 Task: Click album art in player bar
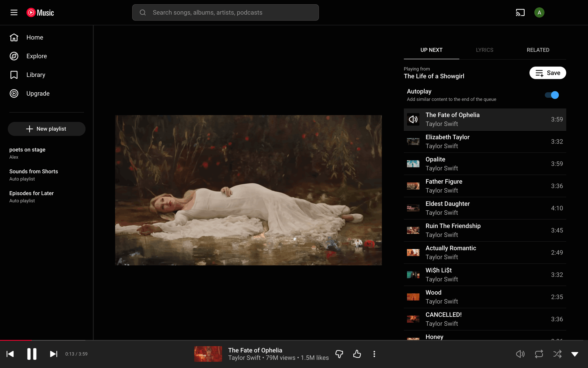pyautogui.click(x=208, y=354)
